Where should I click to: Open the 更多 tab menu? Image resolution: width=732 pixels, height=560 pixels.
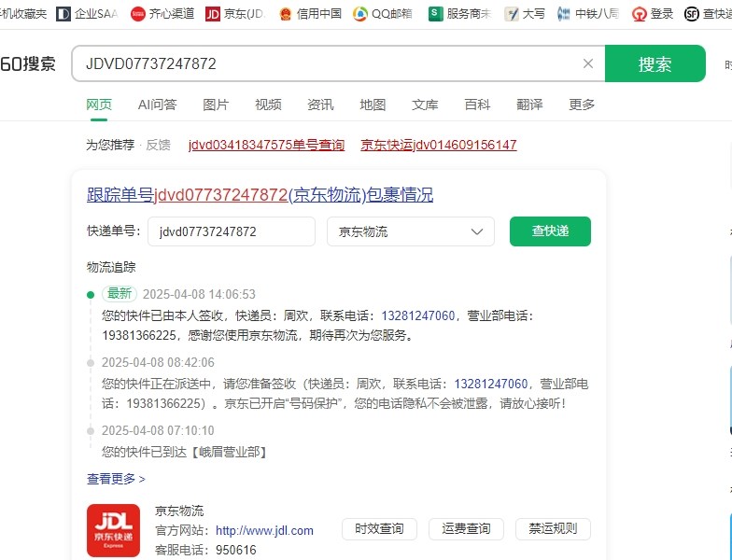(582, 105)
